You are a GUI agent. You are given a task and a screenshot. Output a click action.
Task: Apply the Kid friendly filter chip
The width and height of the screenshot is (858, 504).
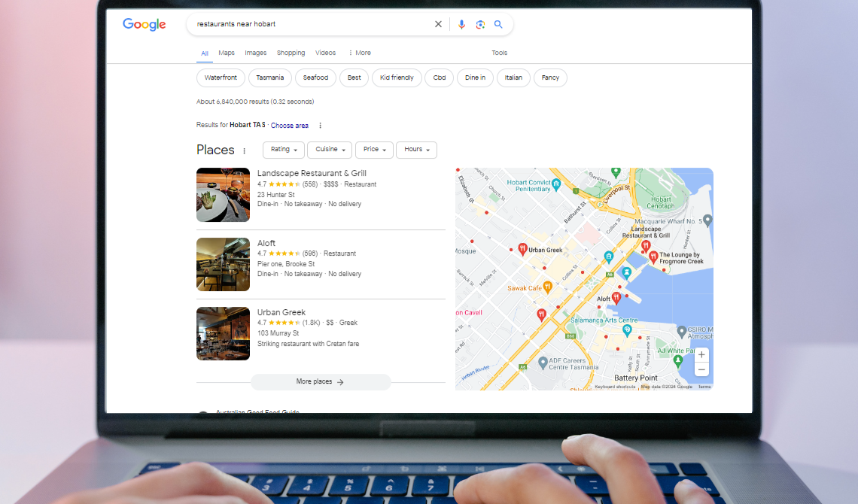(397, 77)
